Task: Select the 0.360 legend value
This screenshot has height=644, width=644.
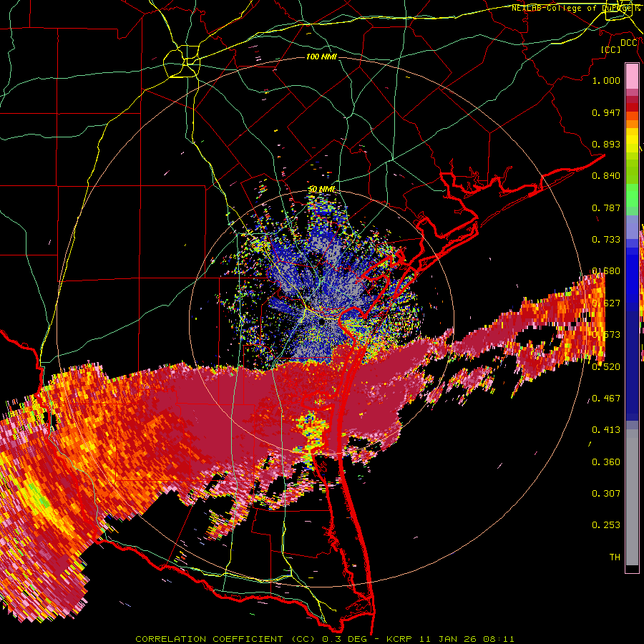Action: [606, 462]
